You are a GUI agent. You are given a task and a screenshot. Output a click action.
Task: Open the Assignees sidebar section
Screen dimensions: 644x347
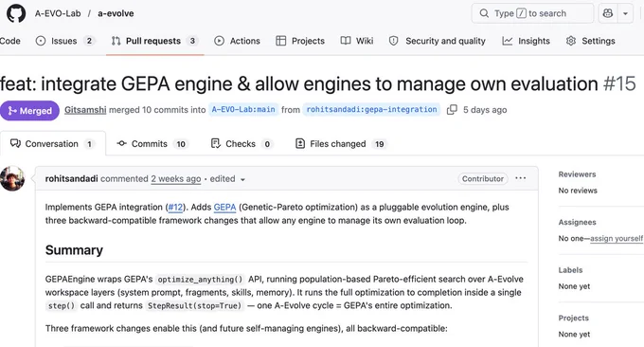coord(577,223)
